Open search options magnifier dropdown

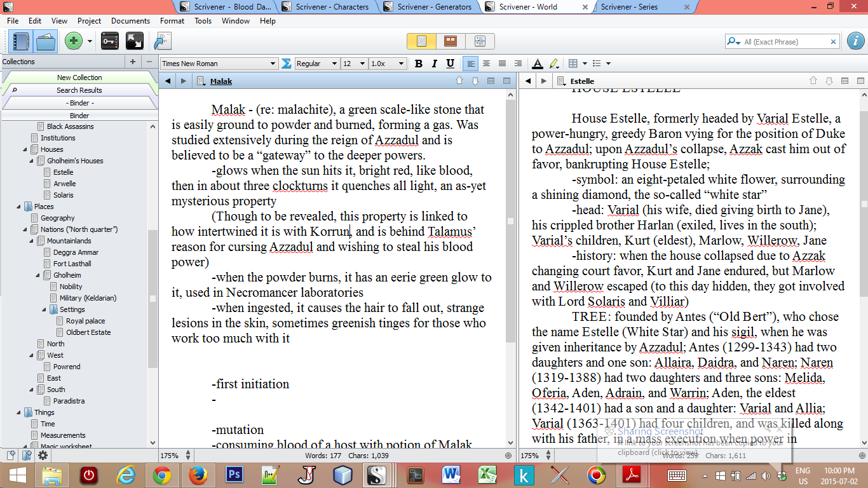tap(734, 42)
